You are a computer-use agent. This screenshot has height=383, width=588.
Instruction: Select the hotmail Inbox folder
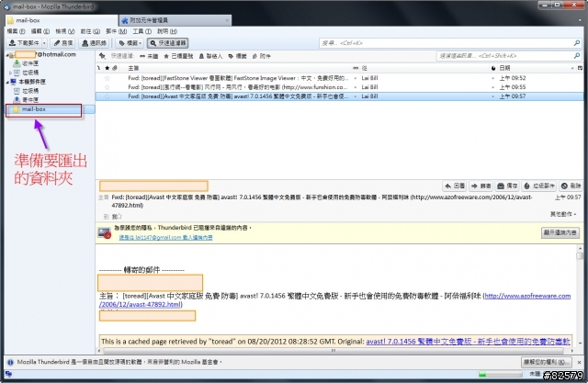pos(30,63)
